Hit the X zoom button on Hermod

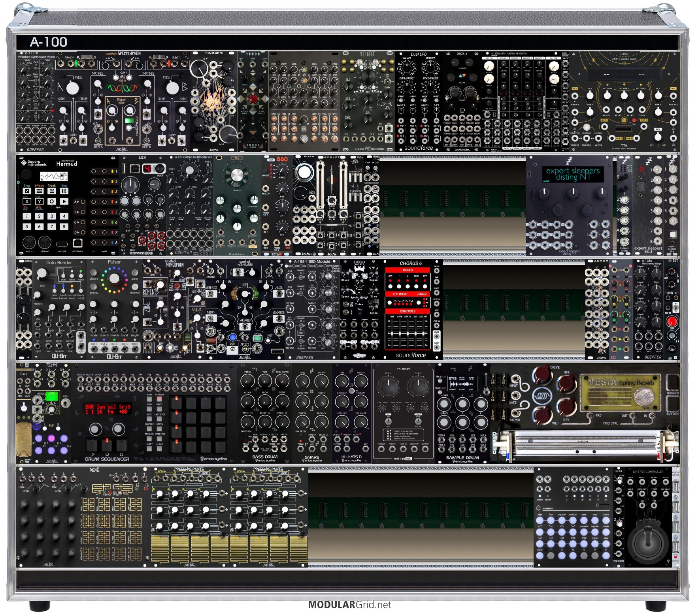[27, 201]
